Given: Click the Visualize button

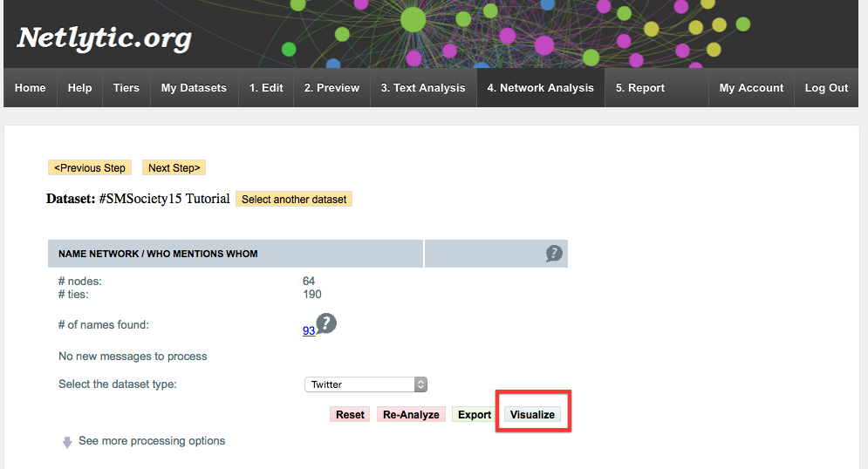Looking at the screenshot, I should point(532,414).
